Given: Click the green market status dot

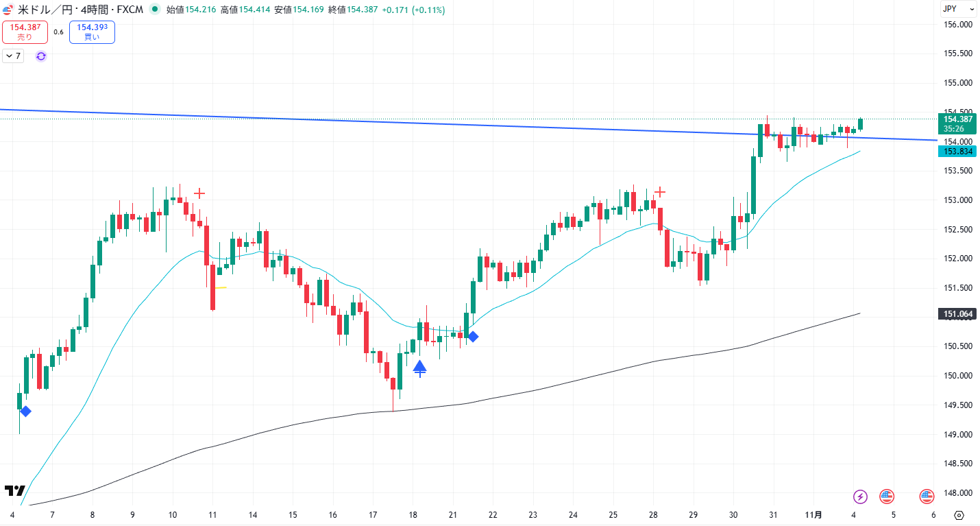Looking at the screenshot, I should point(155,10).
